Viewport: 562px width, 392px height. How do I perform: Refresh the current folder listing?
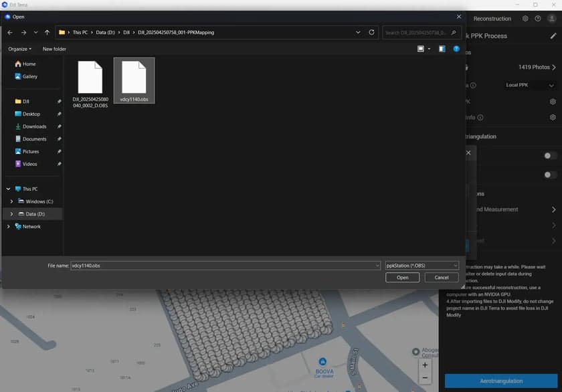tap(371, 32)
